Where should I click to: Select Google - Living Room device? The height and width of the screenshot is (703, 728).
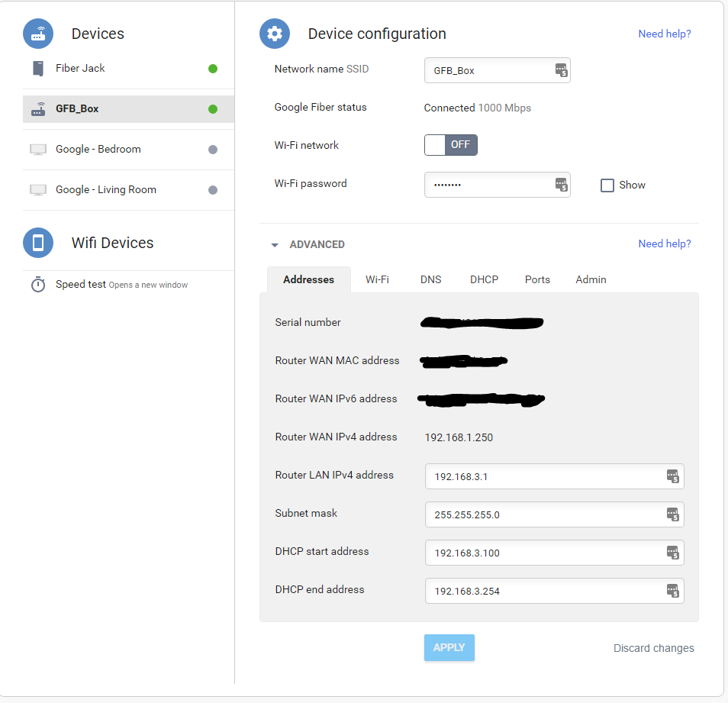pos(105,190)
